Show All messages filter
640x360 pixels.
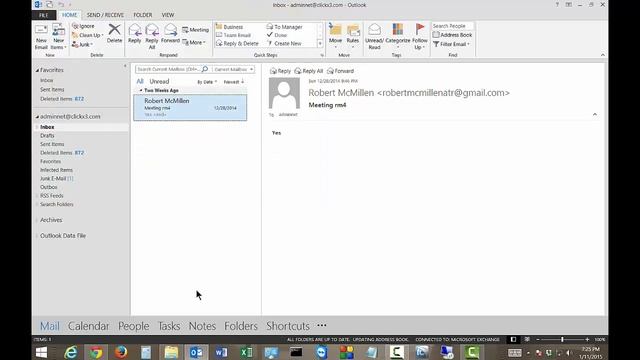(x=140, y=81)
